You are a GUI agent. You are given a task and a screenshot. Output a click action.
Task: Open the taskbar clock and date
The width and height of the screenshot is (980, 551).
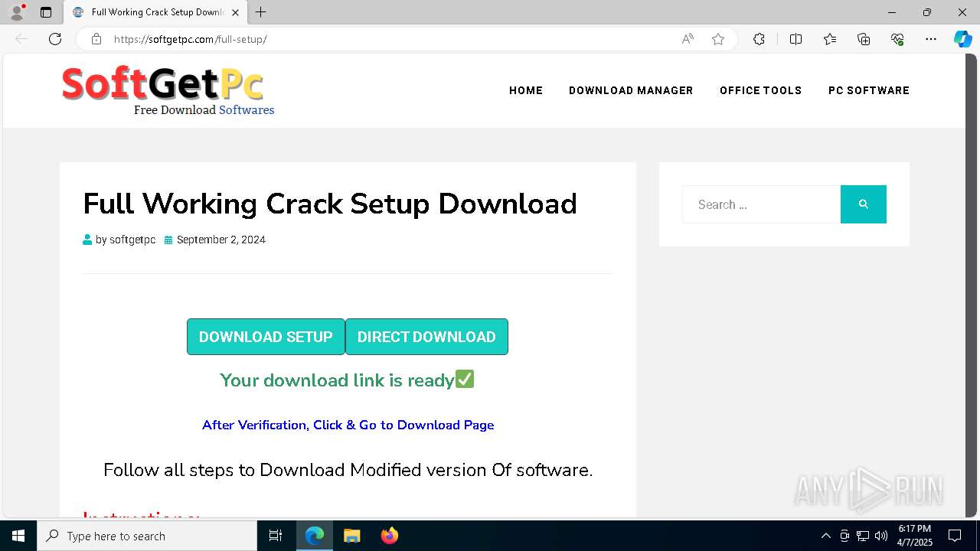(x=915, y=536)
